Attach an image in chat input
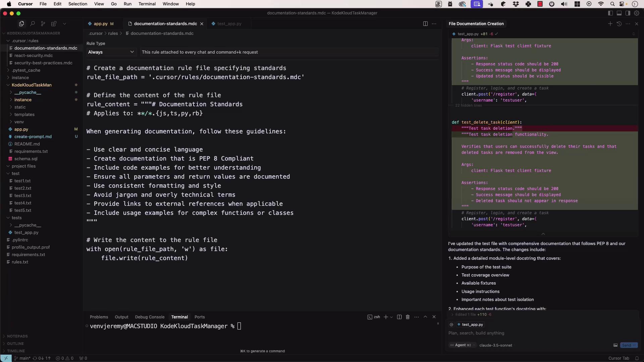 (615, 345)
